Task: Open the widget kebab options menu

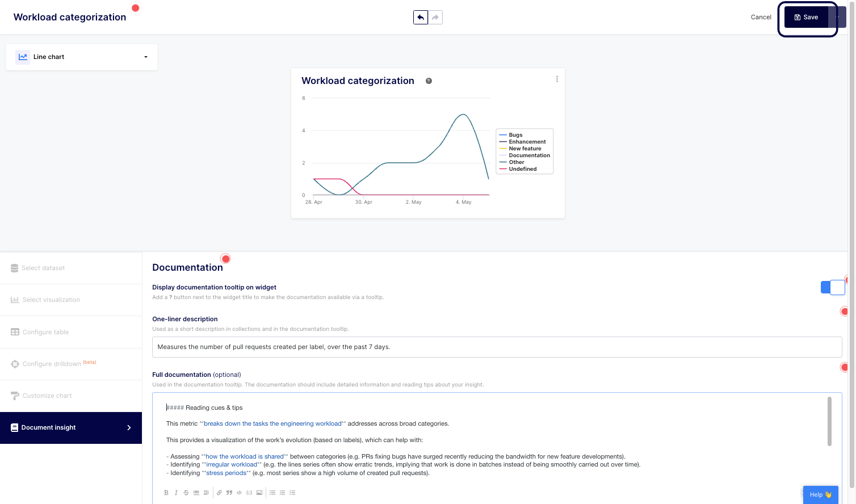Action: pos(557,79)
